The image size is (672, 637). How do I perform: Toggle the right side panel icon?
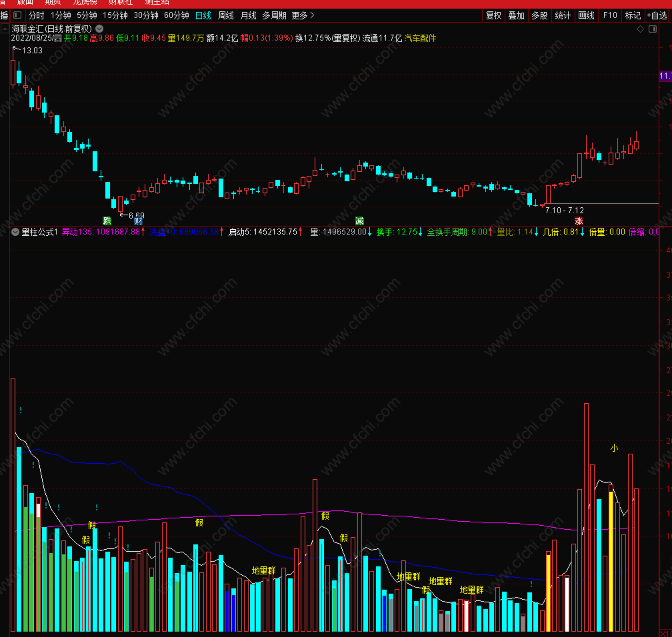(653, 29)
